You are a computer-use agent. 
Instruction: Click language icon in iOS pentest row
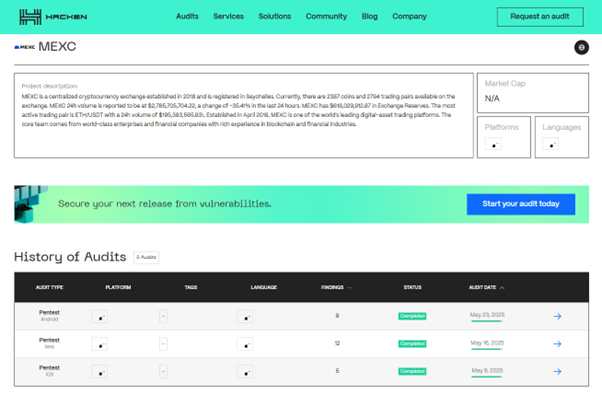click(x=245, y=372)
